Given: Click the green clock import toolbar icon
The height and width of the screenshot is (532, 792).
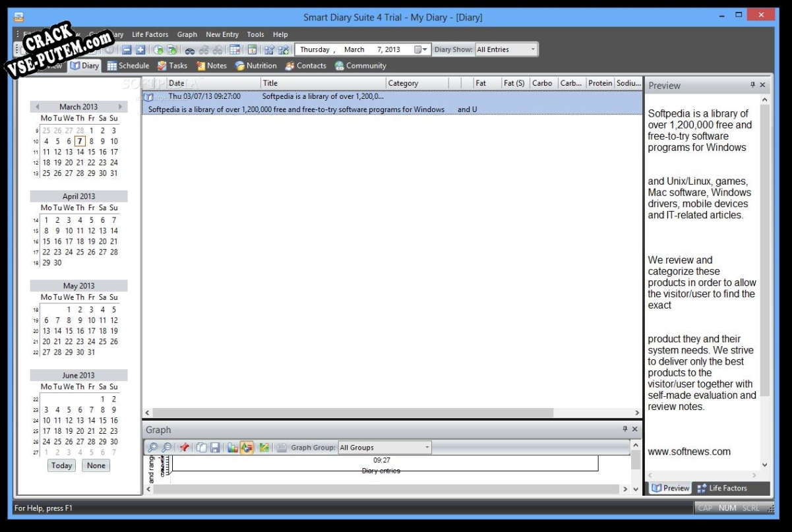Looking at the screenshot, I should click(158, 49).
